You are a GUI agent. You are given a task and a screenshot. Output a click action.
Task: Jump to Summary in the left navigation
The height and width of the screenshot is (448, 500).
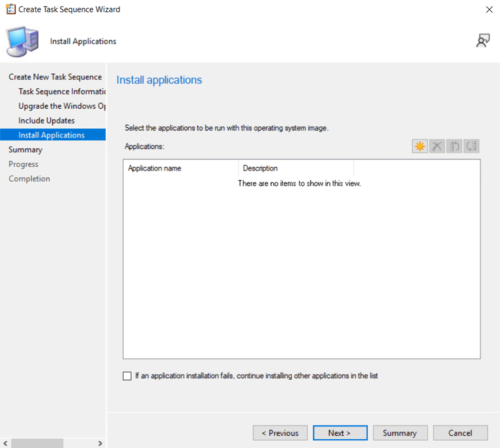pos(25,150)
